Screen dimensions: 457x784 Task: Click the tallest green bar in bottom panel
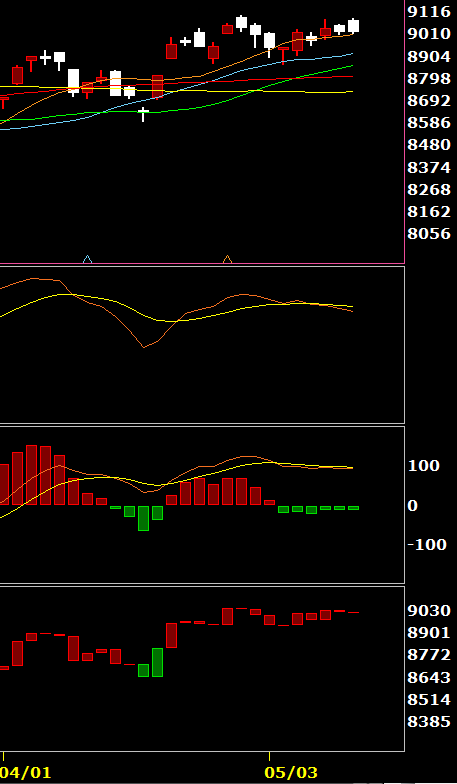[x=158, y=662]
